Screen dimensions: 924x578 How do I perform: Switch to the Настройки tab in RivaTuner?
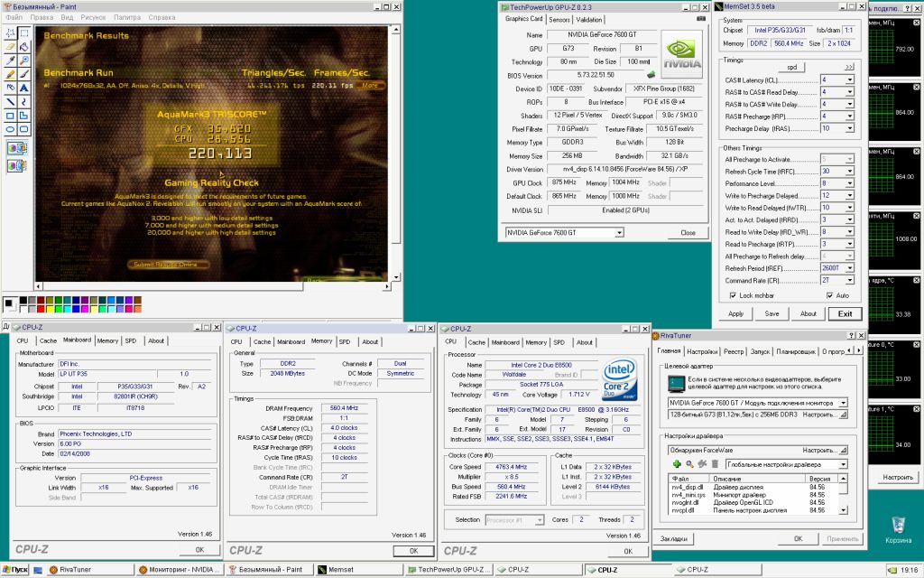(702, 351)
